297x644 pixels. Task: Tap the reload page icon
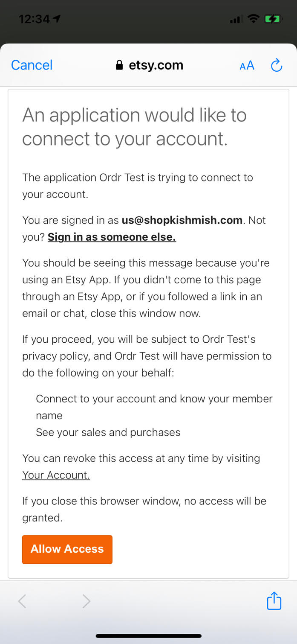tap(277, 65)
